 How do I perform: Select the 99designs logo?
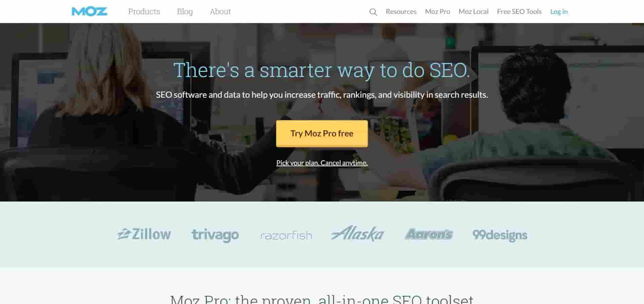[500, 235]
